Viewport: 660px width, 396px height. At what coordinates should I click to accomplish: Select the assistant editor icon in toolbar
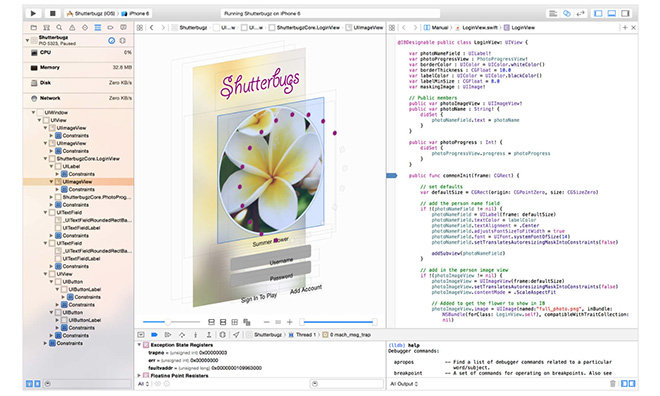567,13
